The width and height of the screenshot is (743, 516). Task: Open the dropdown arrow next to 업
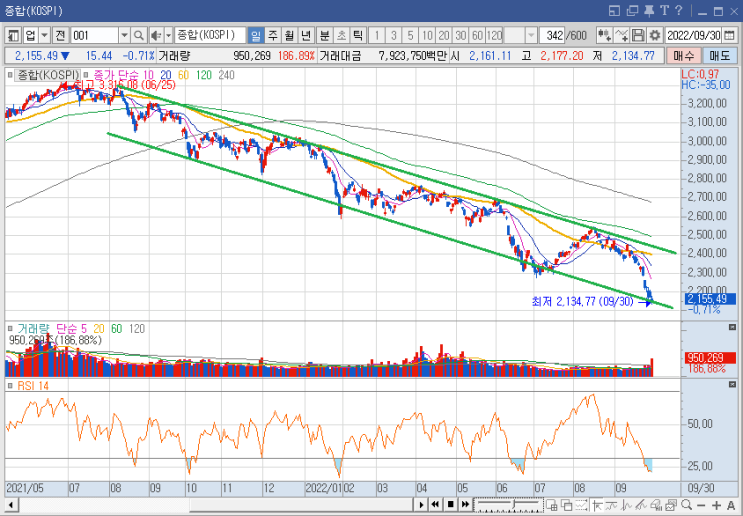click(x=44, y=35)
